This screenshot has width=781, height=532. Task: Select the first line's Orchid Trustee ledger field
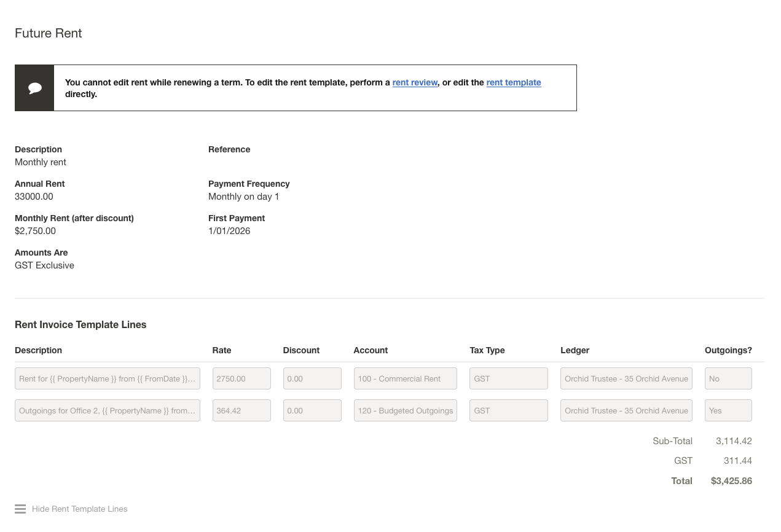pyautogui.click(x=626, y=378)
